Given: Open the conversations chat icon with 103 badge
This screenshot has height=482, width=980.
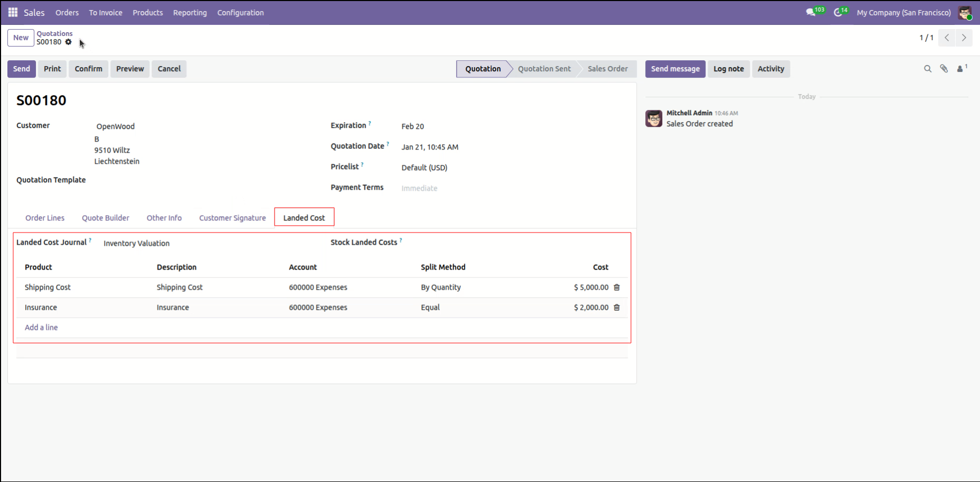Looking at the screenshot, I should tap(811, 12).
